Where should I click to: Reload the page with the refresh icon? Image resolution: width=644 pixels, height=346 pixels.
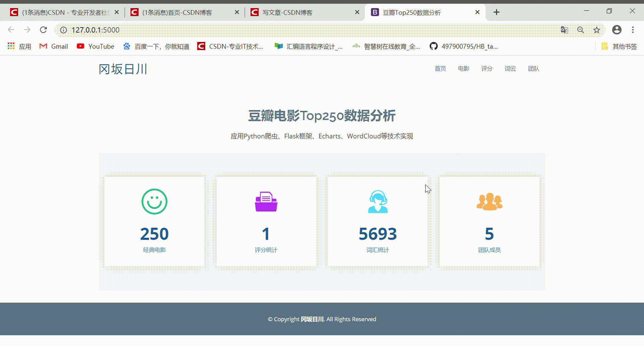coord(43,30)
